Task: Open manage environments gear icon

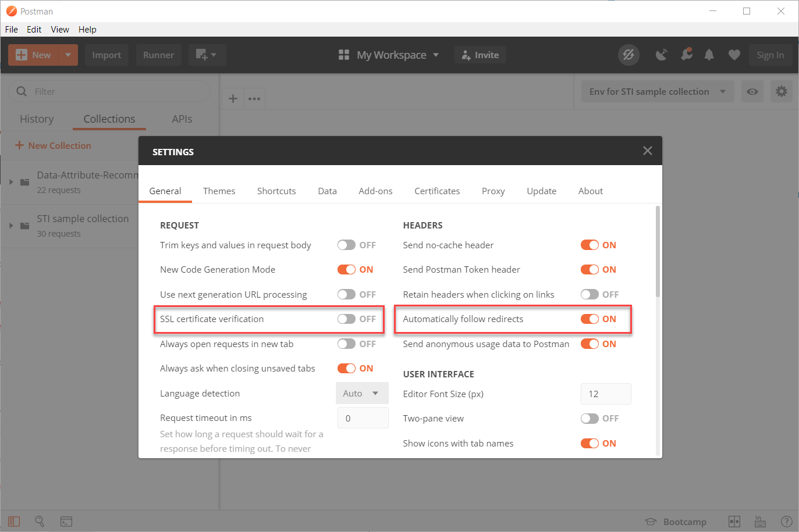Action: click(782, 91)
